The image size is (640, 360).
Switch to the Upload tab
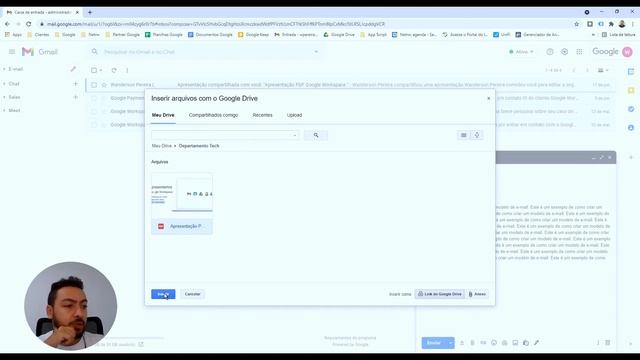(294, 115)
